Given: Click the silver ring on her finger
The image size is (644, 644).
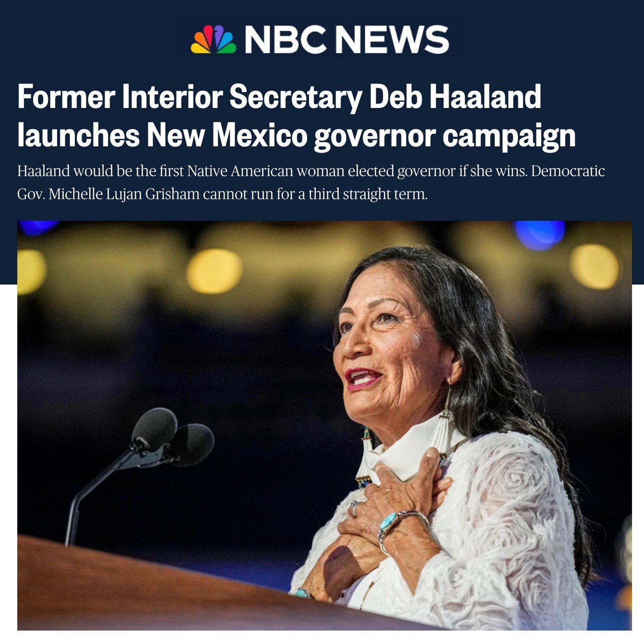Looking at the screenshot, I should (354, 509).
